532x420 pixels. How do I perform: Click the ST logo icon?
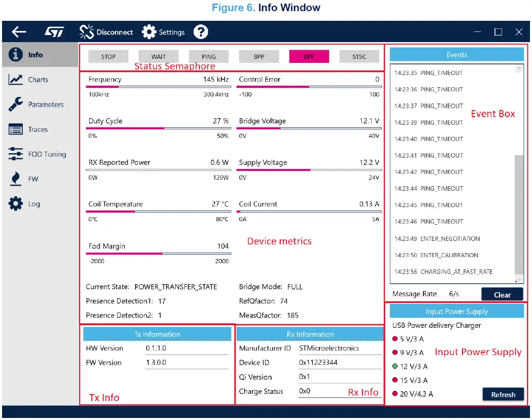coord(54,32)
